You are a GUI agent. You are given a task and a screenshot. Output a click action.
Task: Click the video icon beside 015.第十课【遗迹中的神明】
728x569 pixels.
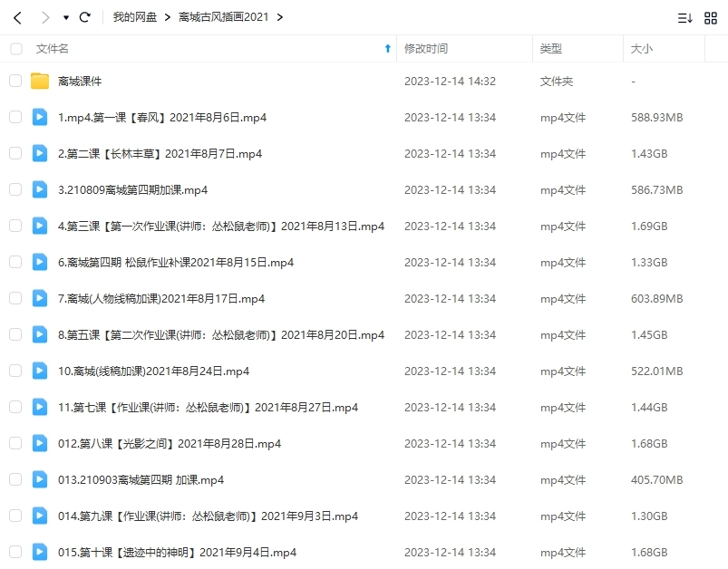[x=38, y=552]
